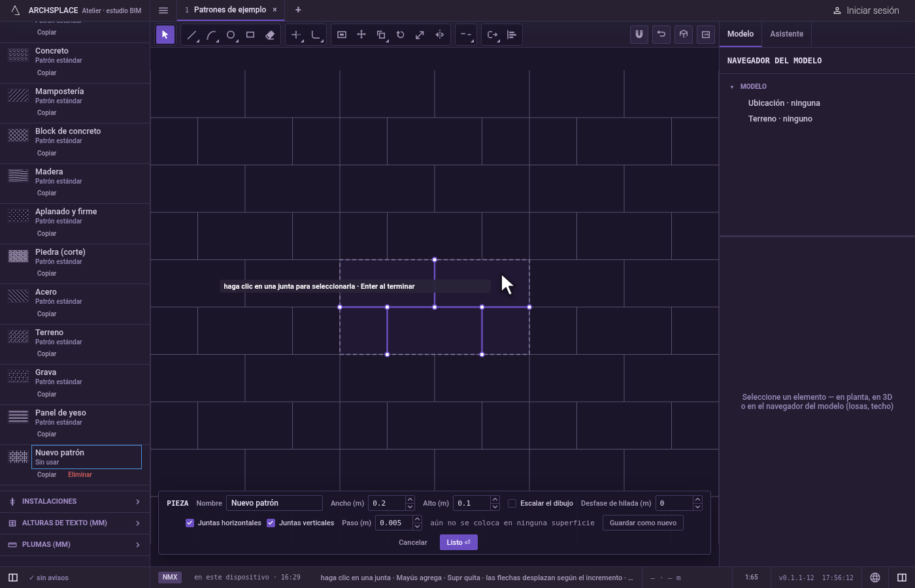Open the hamburger menu icon
The width and height of the screenshot is (915, 588).
(163, 10)
